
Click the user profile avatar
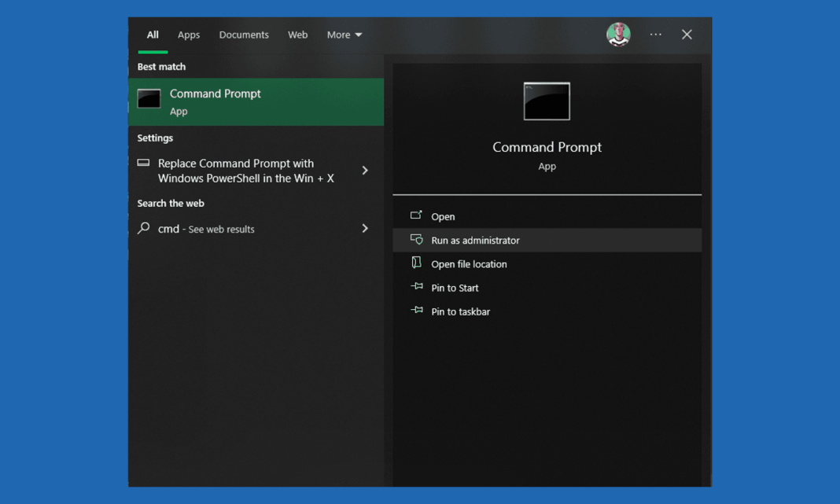click(618, 35)
